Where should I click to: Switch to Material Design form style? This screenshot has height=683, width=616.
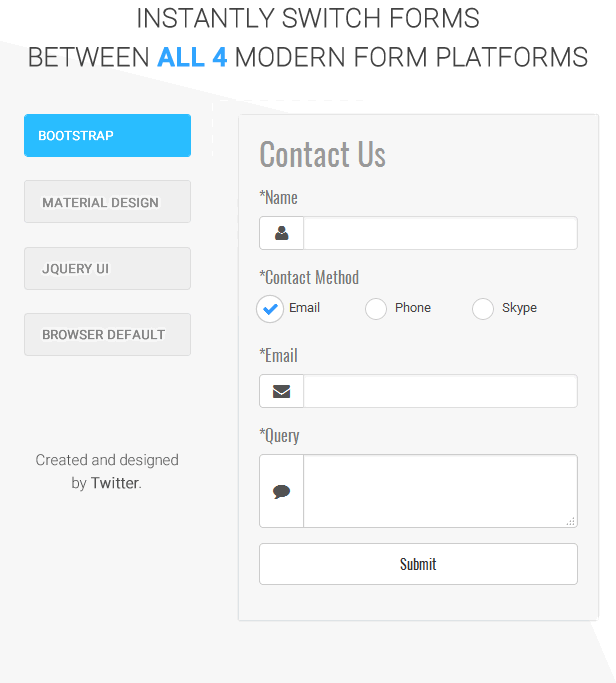pyautogui.click(x=107, y=202)
